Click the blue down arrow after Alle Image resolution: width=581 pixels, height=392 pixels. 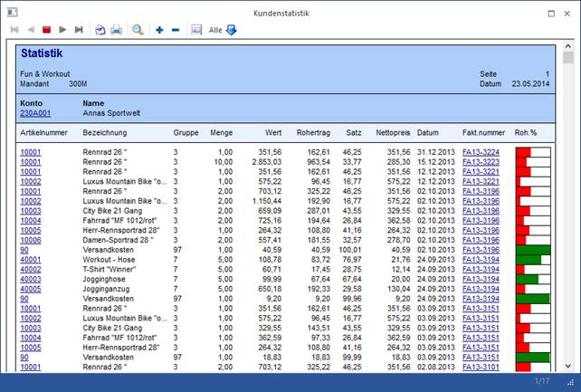point(231,30)
